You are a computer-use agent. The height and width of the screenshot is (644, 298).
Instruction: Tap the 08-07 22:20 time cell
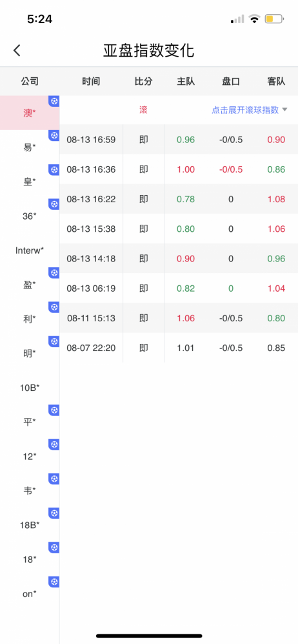[x=91, y=348]
